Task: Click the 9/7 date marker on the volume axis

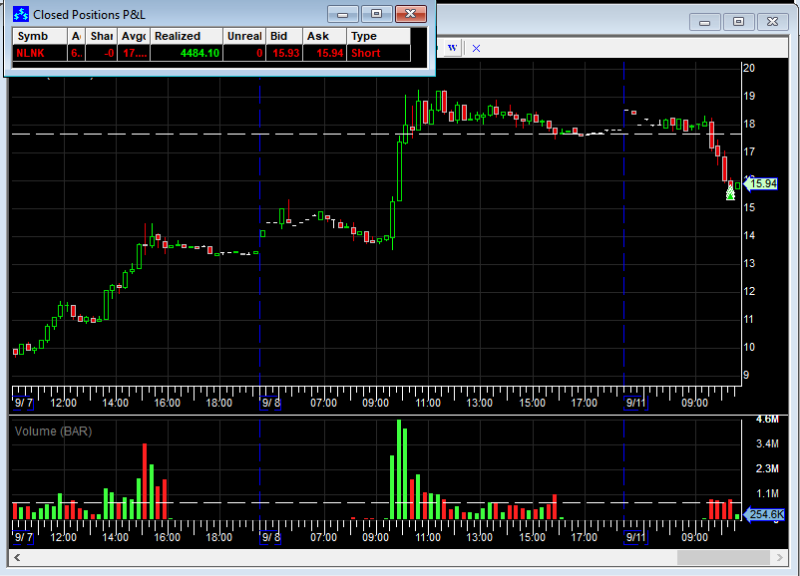Action: pos(23,537)
